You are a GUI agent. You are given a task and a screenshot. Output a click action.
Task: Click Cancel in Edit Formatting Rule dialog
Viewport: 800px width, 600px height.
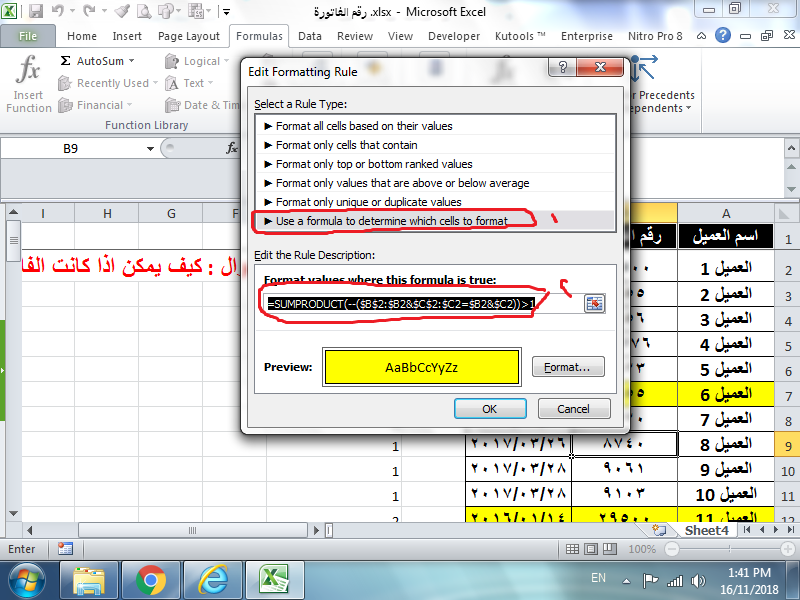(573, 409)
